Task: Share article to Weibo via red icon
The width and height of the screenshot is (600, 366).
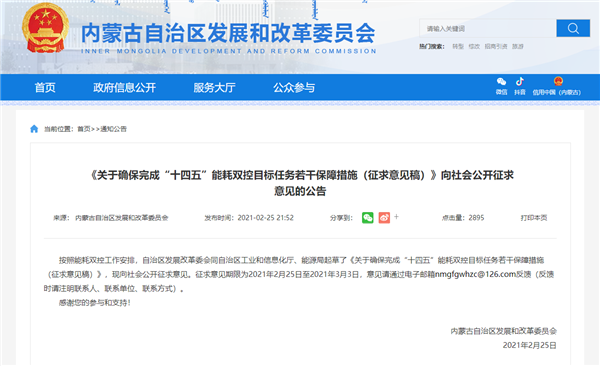Action: coord(384,217)
